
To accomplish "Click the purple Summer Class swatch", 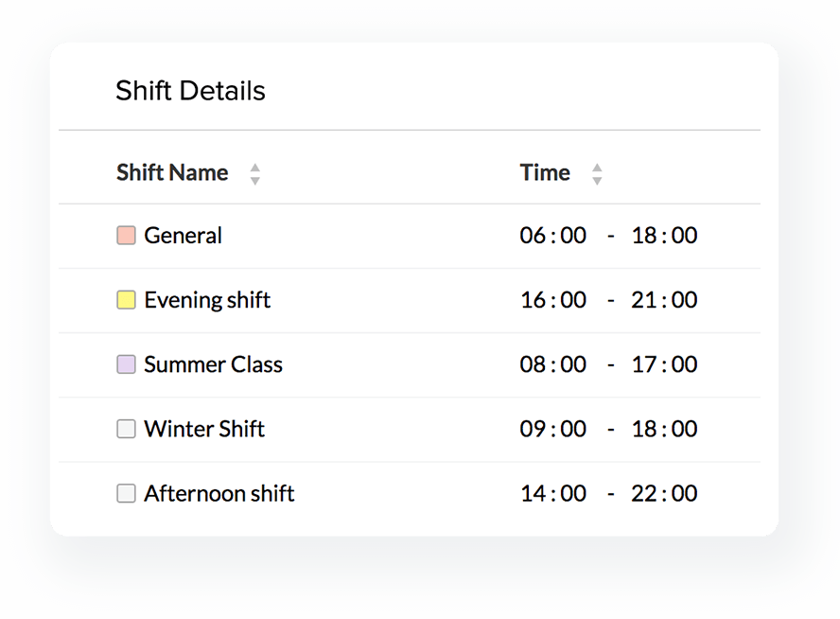I will point(126,364).
